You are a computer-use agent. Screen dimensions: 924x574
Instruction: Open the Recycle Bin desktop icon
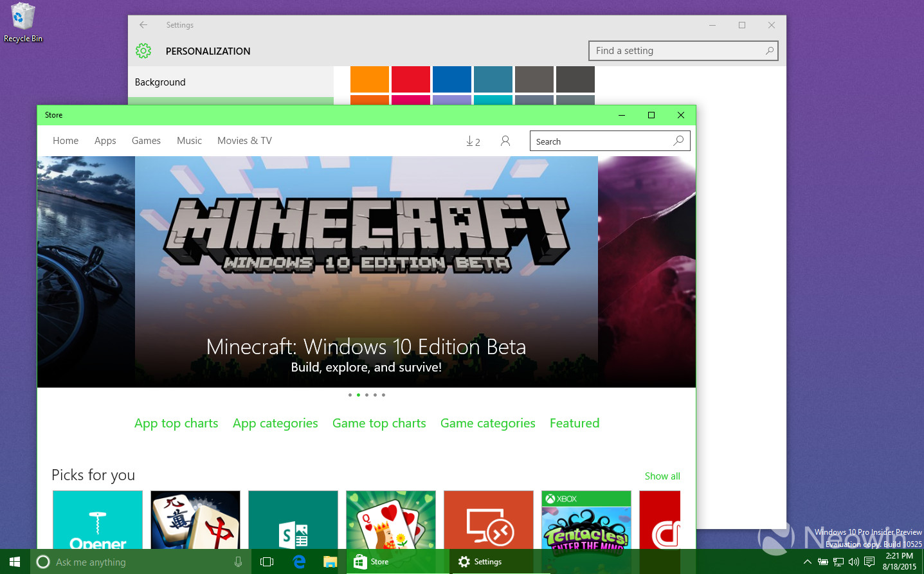pyautogui.click(x=23, y=23)
